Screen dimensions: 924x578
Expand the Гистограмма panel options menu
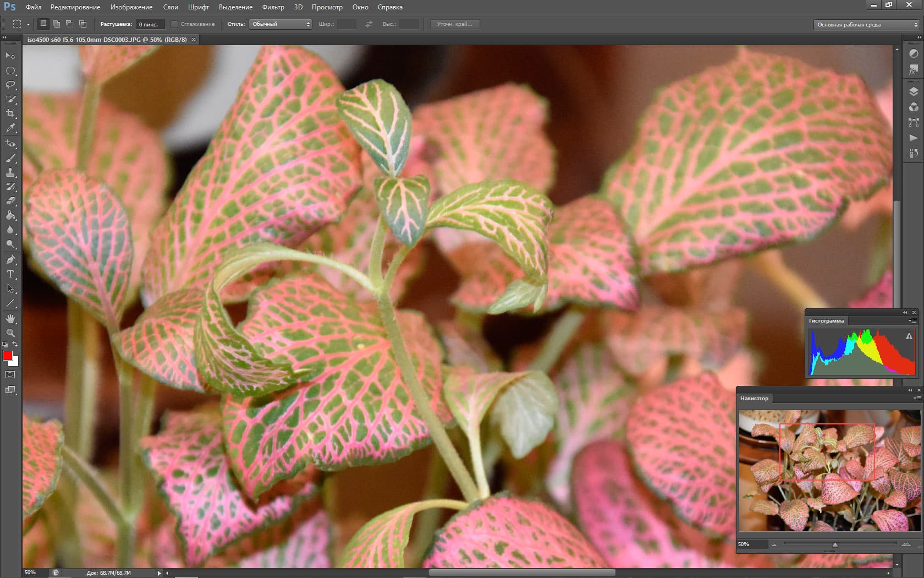click(x=912, y=321)
